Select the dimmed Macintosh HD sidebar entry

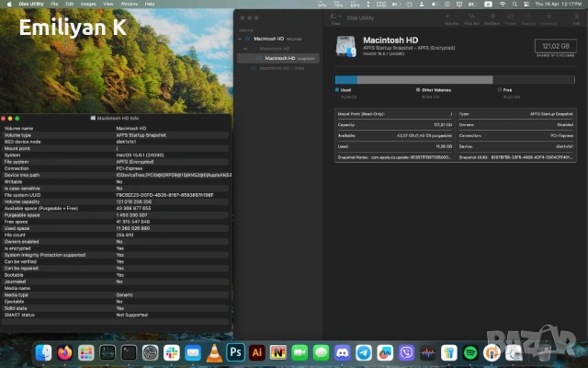coord(278,49)
